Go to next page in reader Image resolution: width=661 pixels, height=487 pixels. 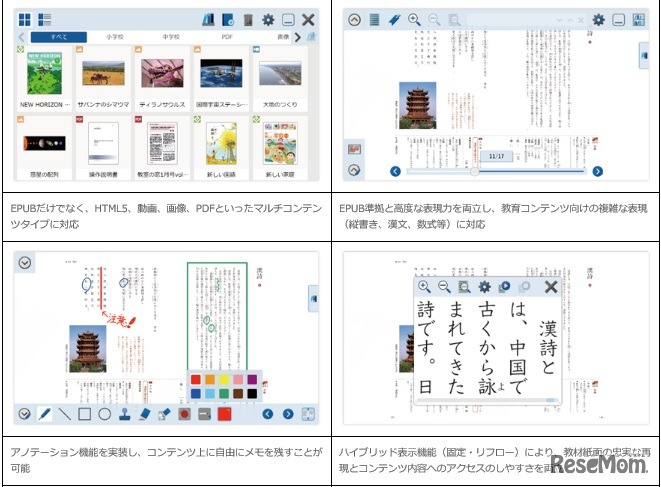597,171
